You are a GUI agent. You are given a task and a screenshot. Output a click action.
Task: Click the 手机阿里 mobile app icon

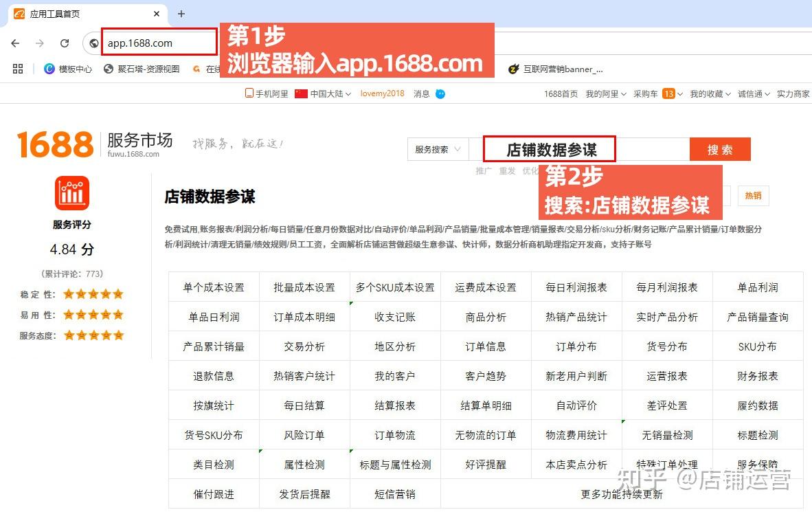pos(249,93)
